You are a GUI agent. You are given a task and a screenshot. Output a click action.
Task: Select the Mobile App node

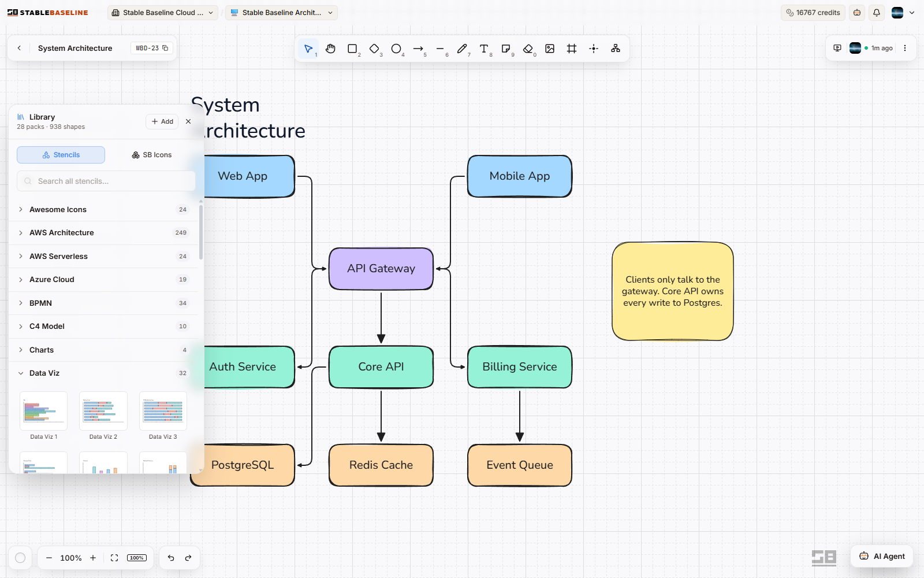[x=520, y=176]
